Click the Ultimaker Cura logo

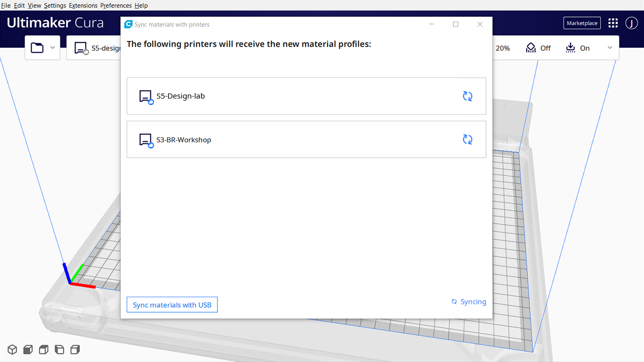pyautogui.click(x=55, y=23)
